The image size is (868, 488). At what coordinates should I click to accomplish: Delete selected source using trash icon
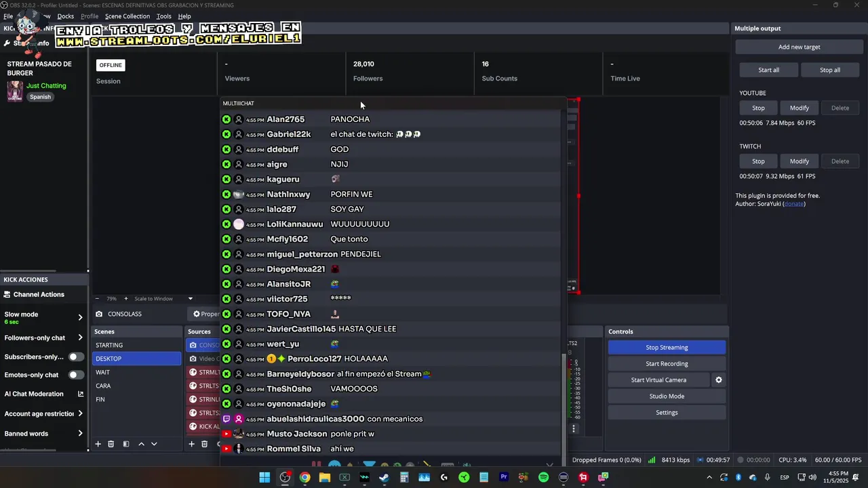[204, 444]
